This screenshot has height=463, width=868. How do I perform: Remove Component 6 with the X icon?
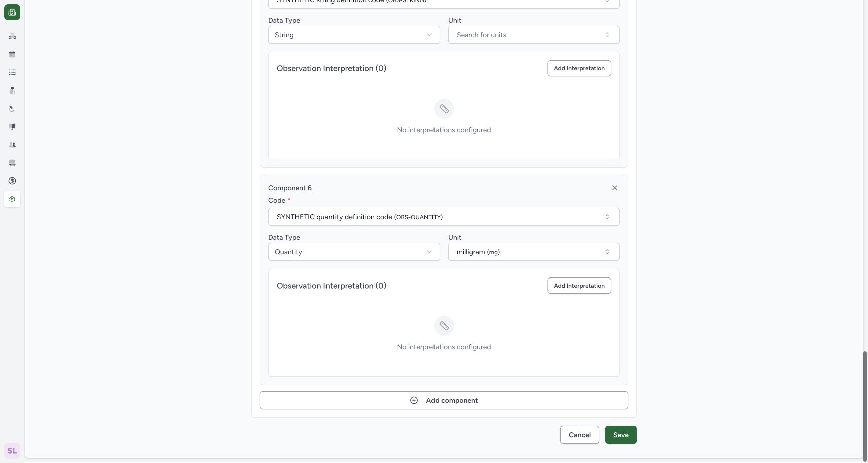pos(615,188)
